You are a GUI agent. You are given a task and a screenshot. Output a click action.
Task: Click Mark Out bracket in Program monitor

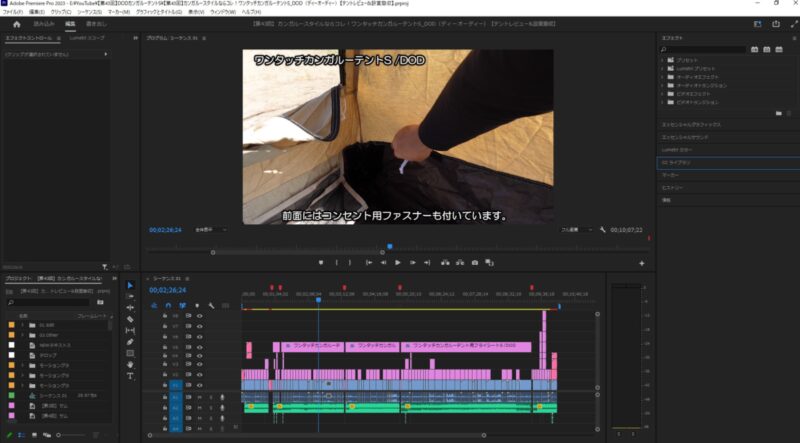350,263
